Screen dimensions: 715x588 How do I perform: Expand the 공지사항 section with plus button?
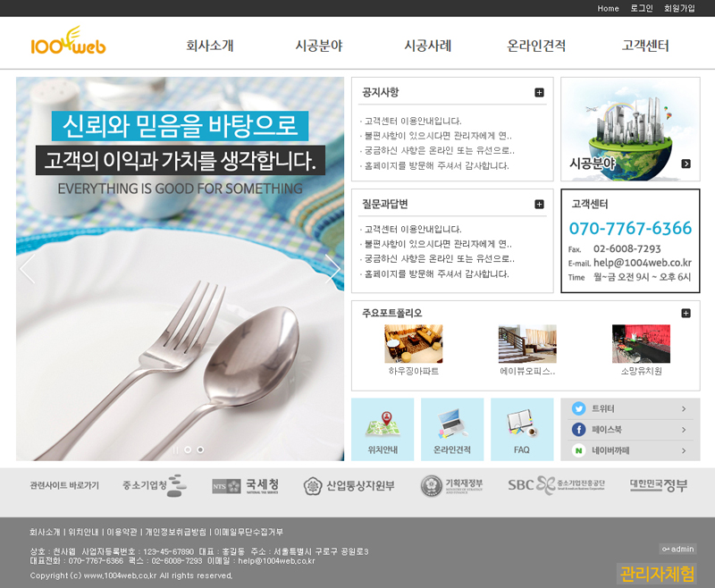(539, 93)
